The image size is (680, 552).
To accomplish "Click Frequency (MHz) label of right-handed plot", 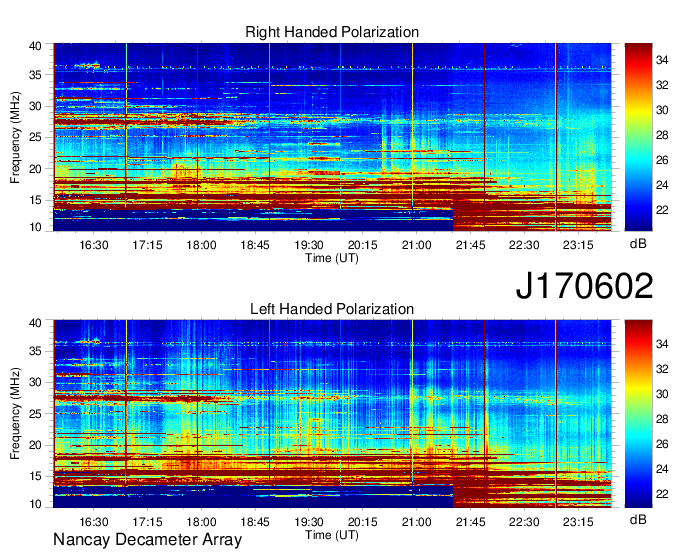I will pos(15,137).
